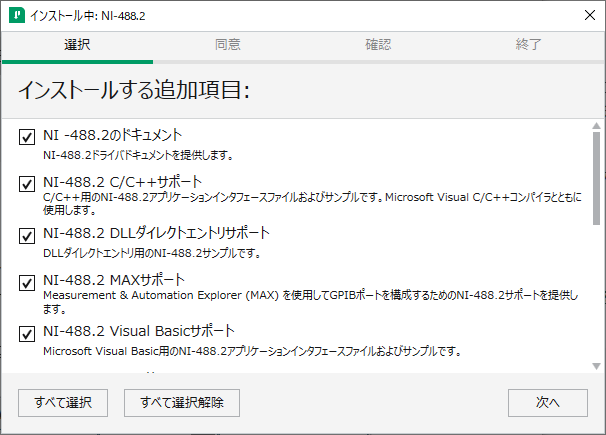Open the 同意 step tab
The height and width of the screenshot is (435, 606).
(x=228, y=44)
